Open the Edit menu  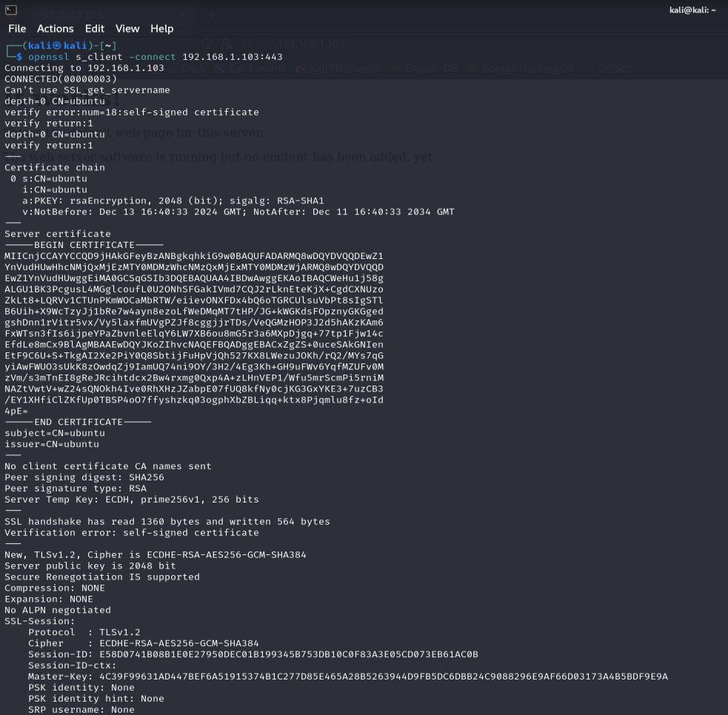tap(95, 29)
